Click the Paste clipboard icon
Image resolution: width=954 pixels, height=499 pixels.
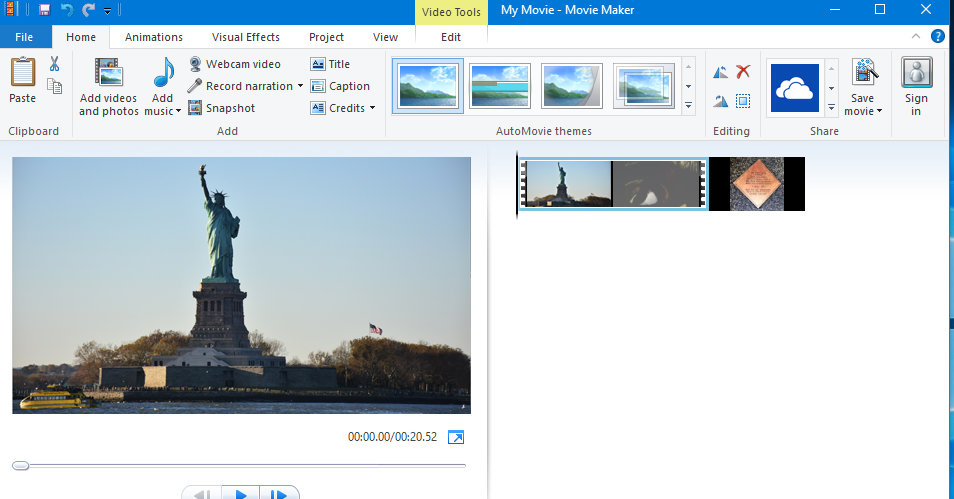(23, 72)
